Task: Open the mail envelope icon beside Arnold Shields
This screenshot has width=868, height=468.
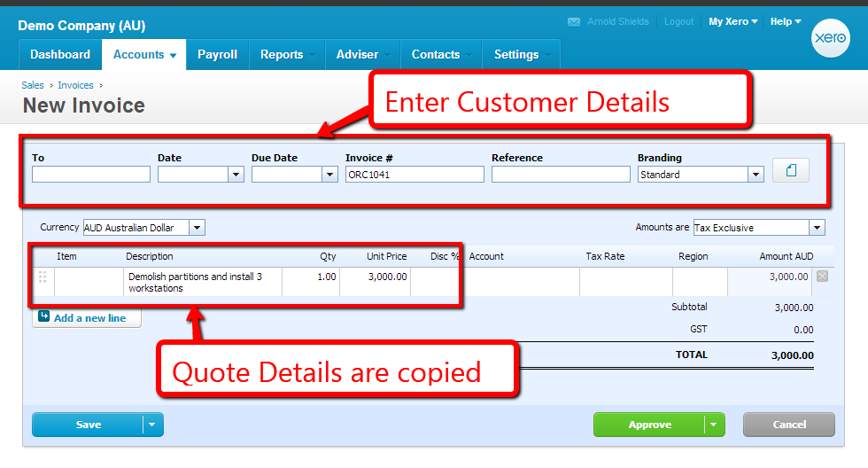Action: click(x=574, y=22)
